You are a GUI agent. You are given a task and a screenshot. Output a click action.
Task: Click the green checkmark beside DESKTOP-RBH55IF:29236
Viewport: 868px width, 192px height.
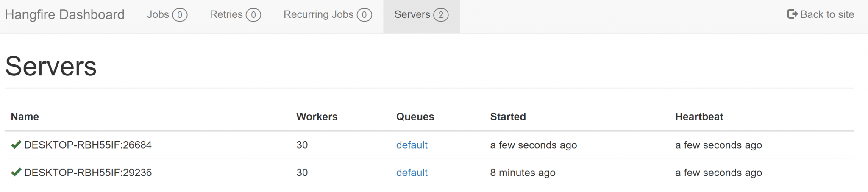pyautogui.click(x=16, y=173)
